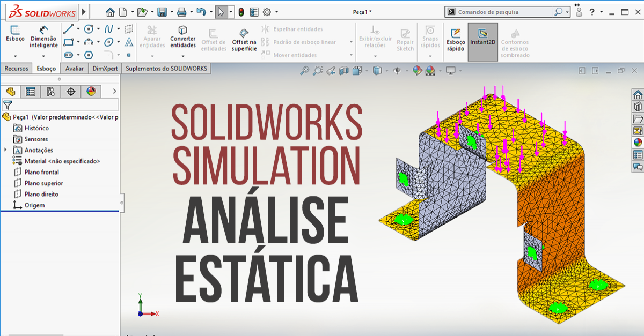
Task: Click the polygon sketch tool
Action: click(x=89, y=54)
